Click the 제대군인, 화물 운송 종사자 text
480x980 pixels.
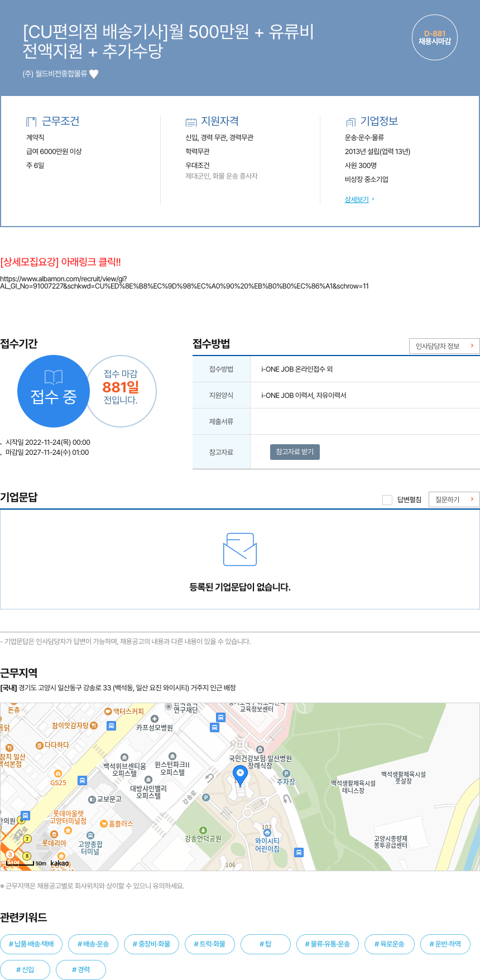coord(222,176)
